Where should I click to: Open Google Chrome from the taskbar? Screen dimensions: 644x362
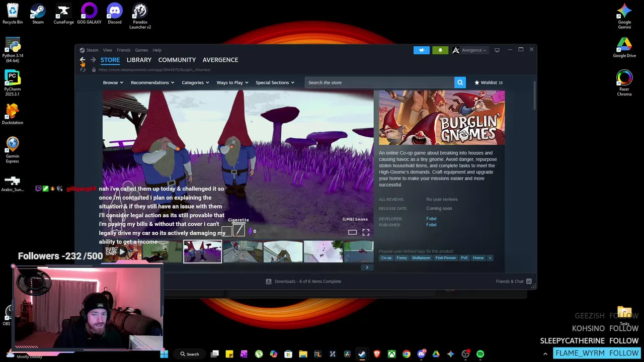[407, 354]
